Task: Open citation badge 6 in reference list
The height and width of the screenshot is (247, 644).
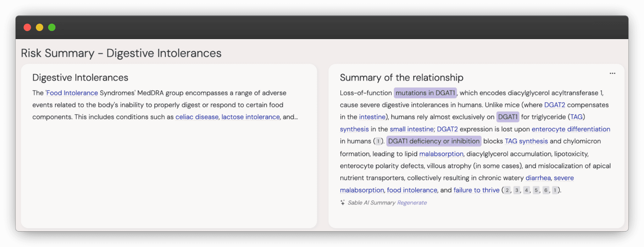Action: click(x=546, y=190)
